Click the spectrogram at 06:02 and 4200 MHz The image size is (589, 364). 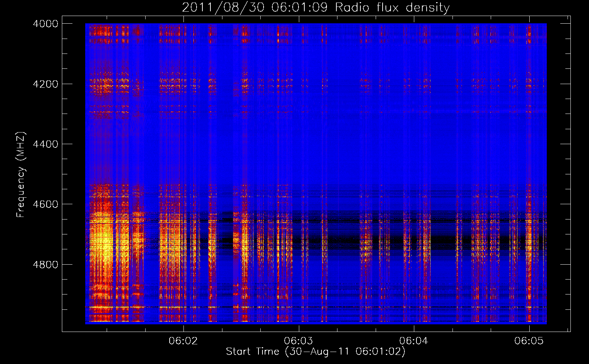point(183,84)
